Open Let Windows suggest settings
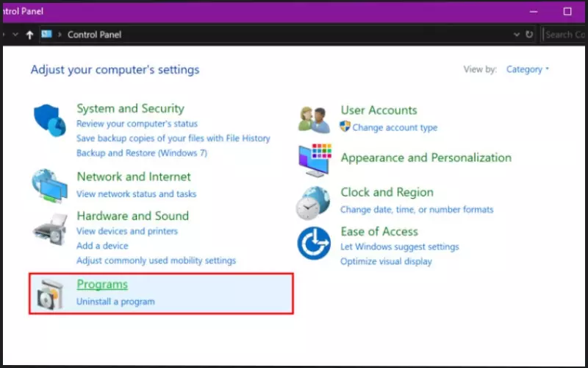 (399, 247)
